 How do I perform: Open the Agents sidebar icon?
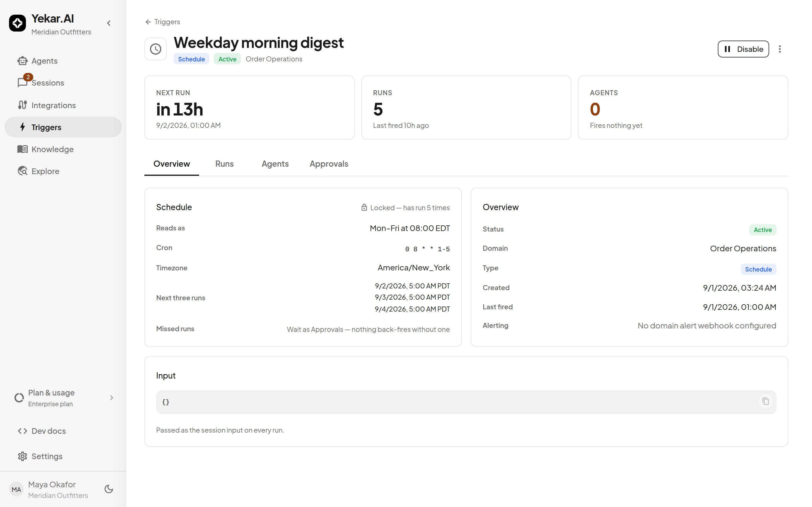[x=23, y=61]
